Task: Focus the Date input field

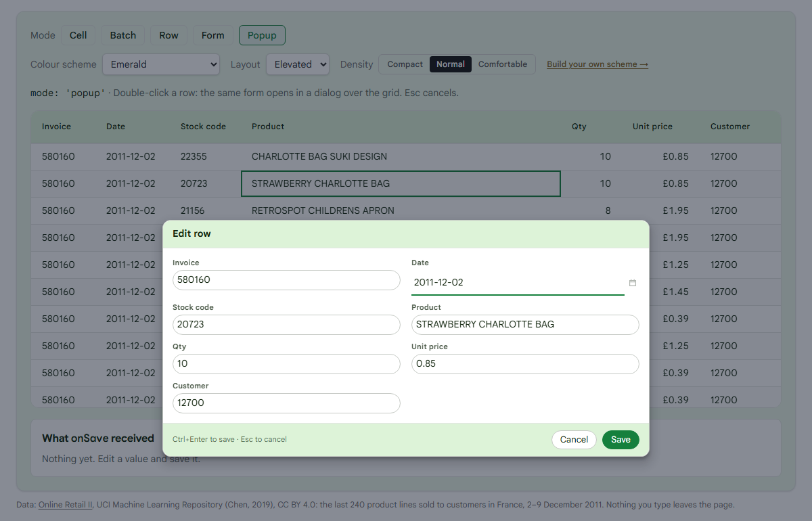Action: (x=518, y=283)
